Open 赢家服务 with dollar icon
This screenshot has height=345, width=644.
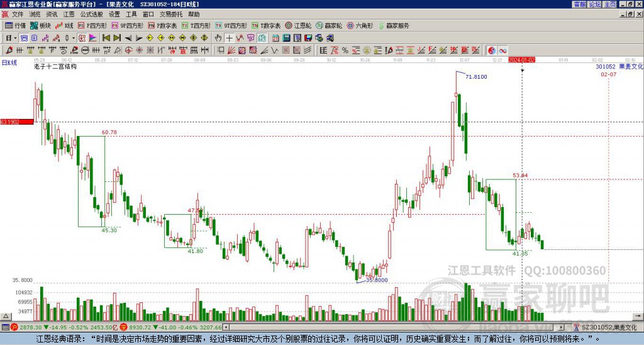[394, 25]
